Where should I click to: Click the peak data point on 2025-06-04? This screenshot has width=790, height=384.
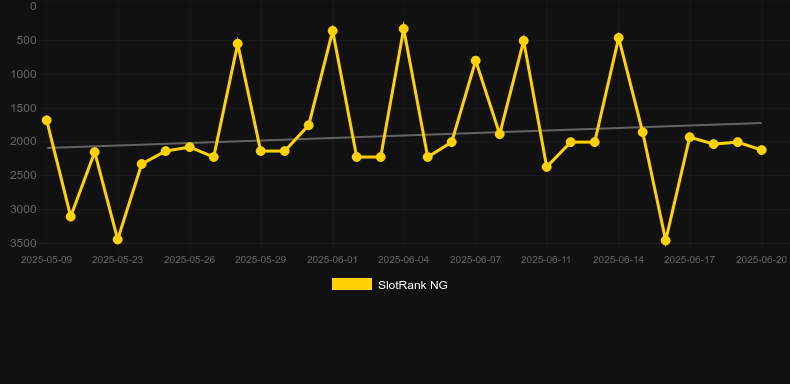(x=404, y=29)
